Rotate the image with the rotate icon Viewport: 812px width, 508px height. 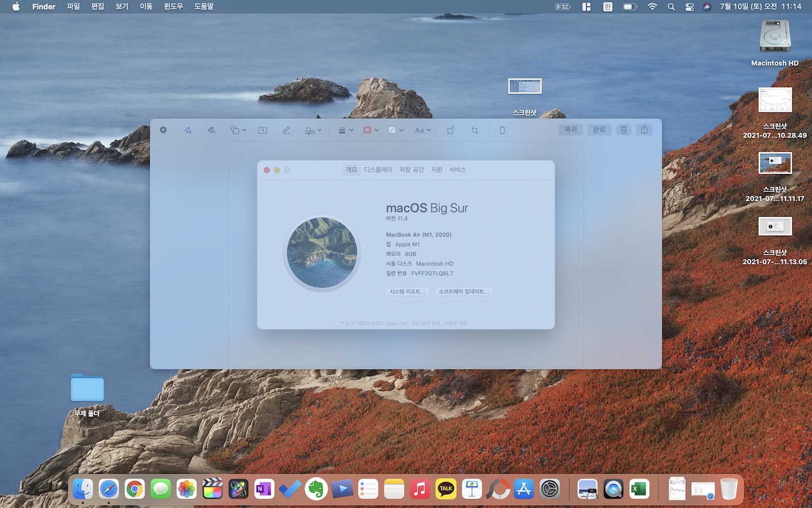click(450, 130)
